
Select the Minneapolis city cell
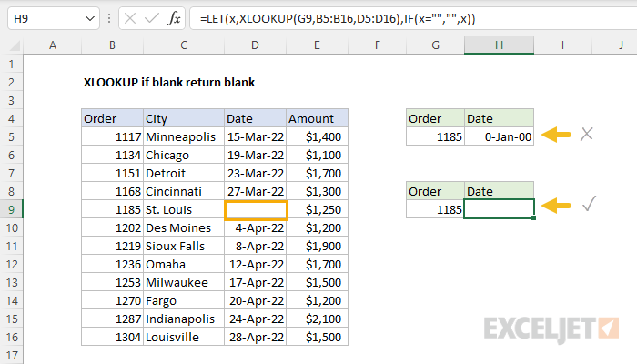tap(184, 136)
